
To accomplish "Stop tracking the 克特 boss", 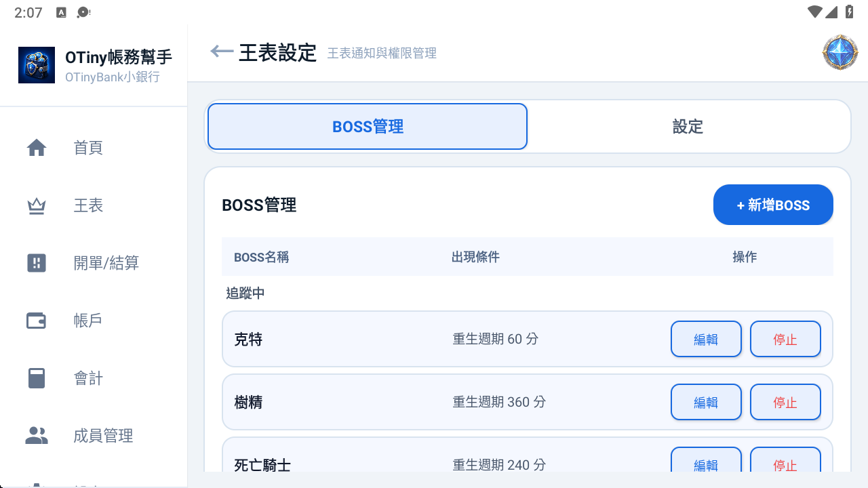I will click(785, 339).
